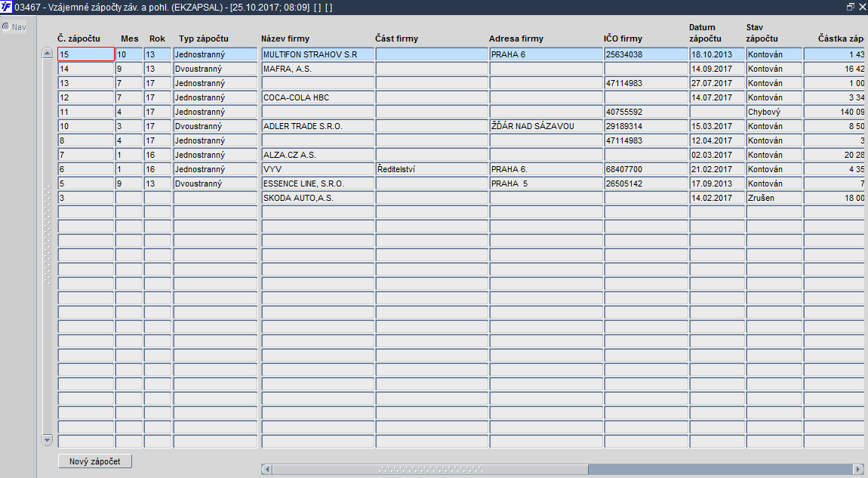Click the date 15.03.2017 cell

[717, 126]
